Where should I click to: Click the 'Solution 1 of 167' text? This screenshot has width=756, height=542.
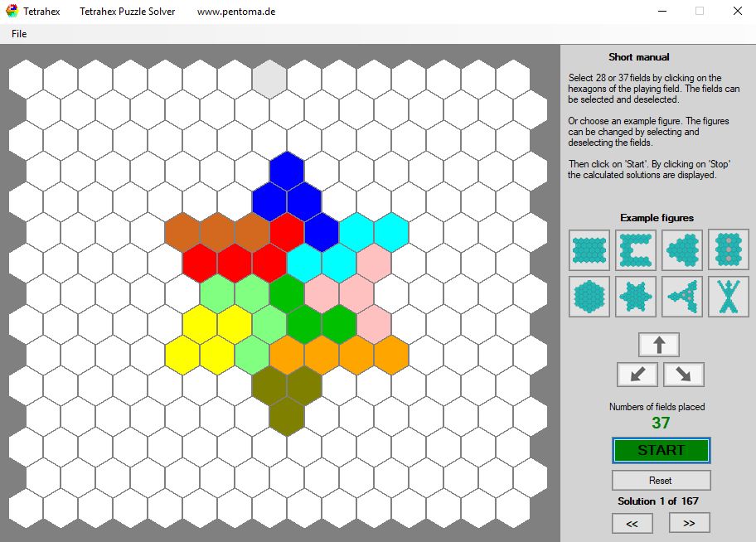click(658, 501)
